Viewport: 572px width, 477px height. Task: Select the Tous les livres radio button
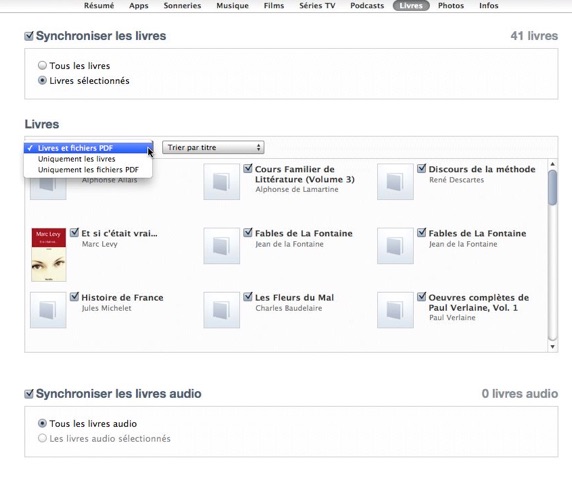pos(42,65)
